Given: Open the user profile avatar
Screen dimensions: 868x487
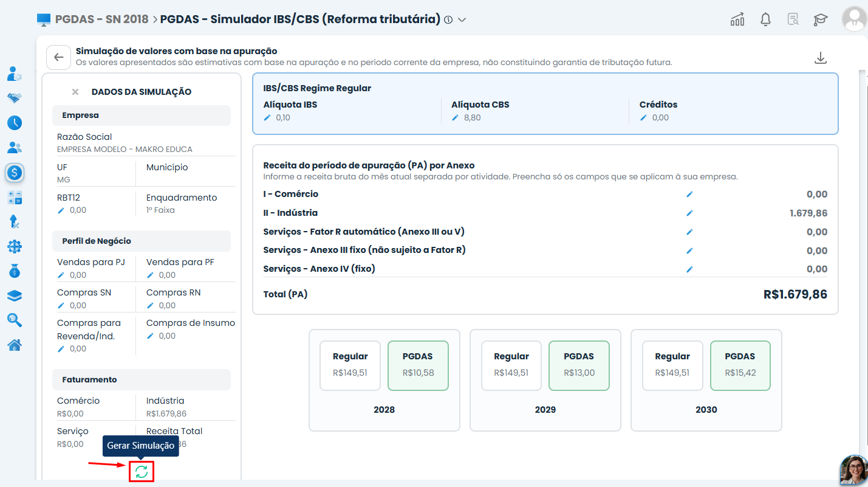Looking at the screenshot, I should coord(854,19).
